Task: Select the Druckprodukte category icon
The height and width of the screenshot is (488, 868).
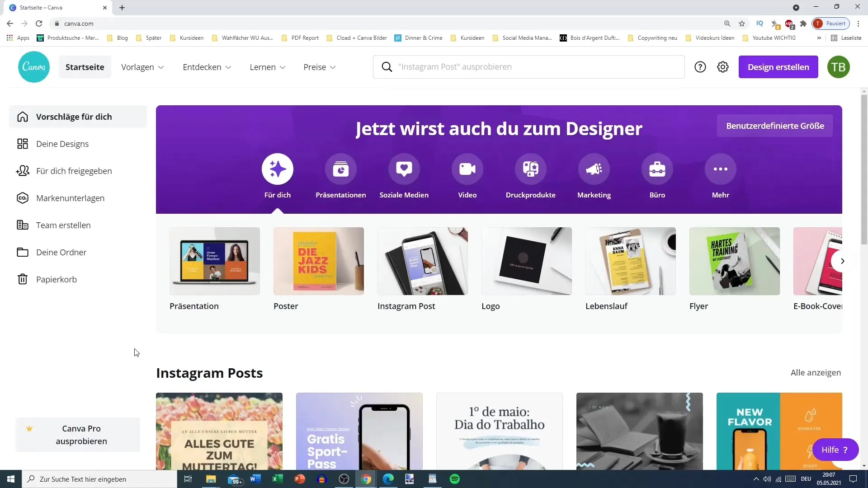Action: click(x=531, y=169)
